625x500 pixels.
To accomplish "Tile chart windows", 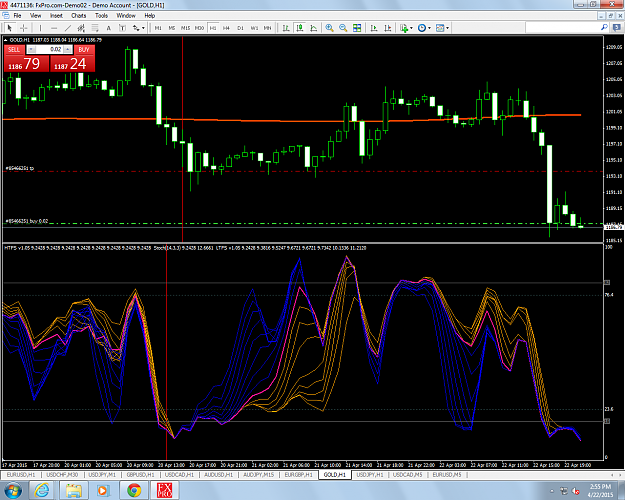I will pyautogui.click(x=357, y=28).
